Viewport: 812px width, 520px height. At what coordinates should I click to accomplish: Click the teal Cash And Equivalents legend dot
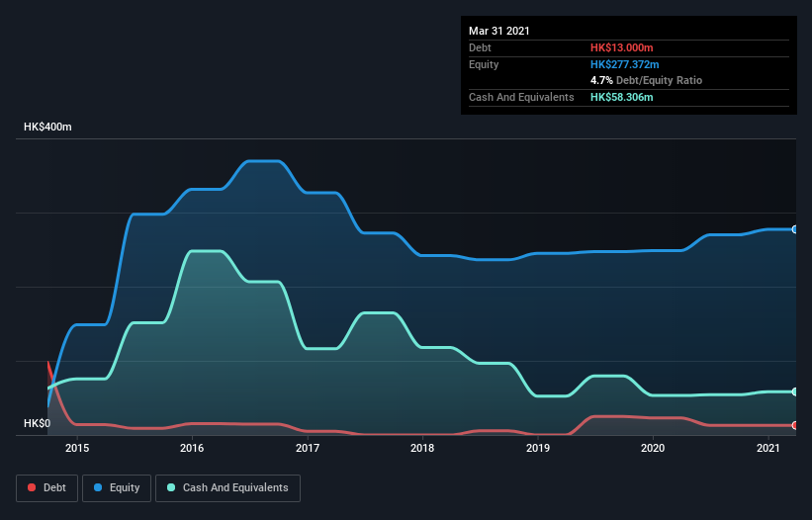point(171,487)
